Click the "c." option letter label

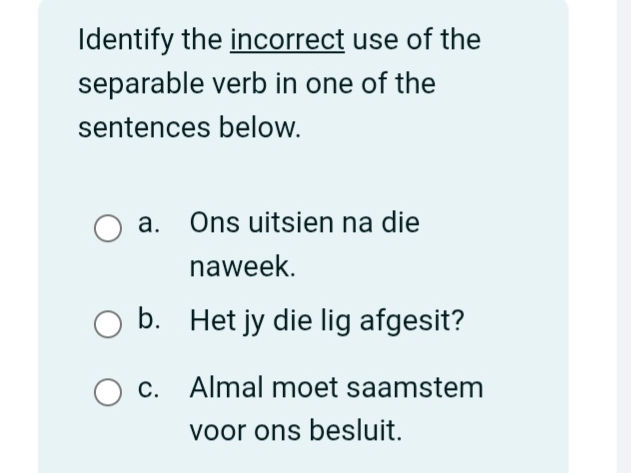pos(150,387)
